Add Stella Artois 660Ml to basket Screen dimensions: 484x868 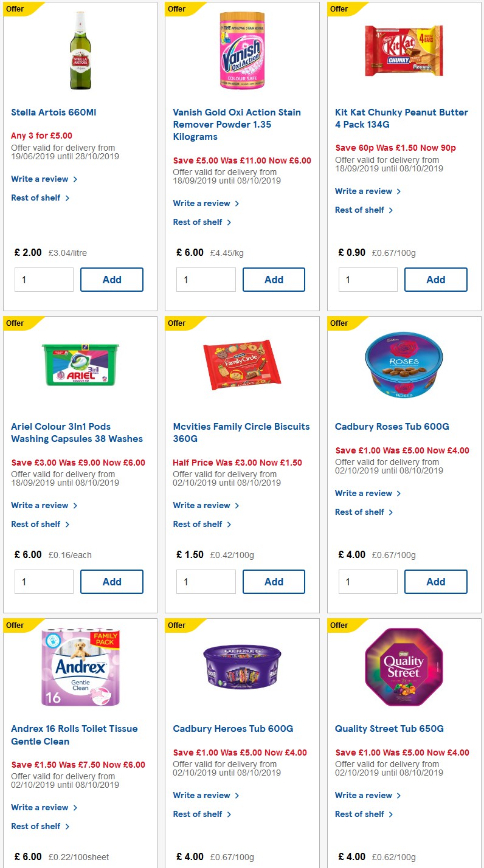coord(112,279)
